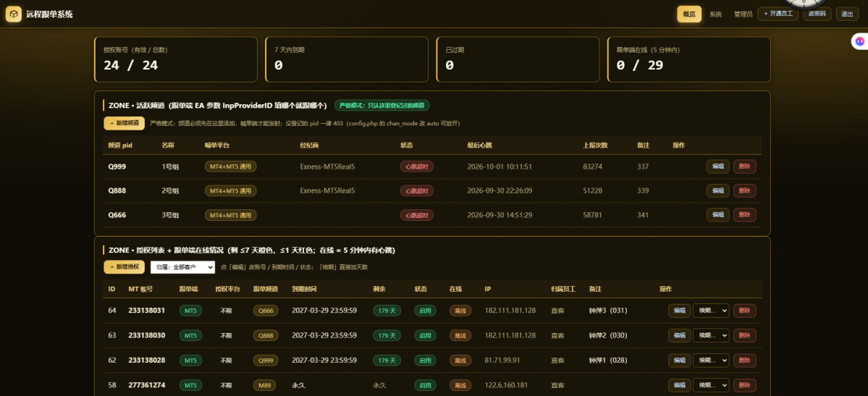The image size is (868, 396).
Task: Click the cube logo icon of 远程跟单系统
Action: pos(14,14)
